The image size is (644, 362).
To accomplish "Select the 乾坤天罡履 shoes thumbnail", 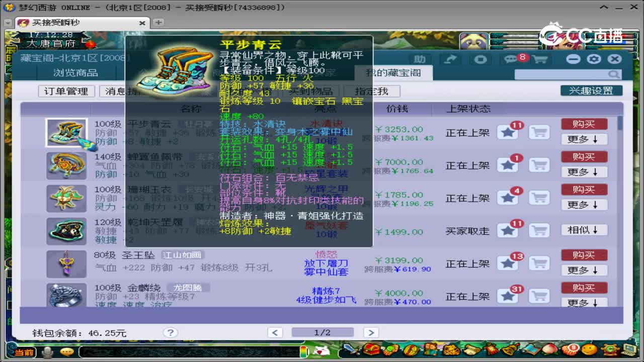I will [66, 231].
